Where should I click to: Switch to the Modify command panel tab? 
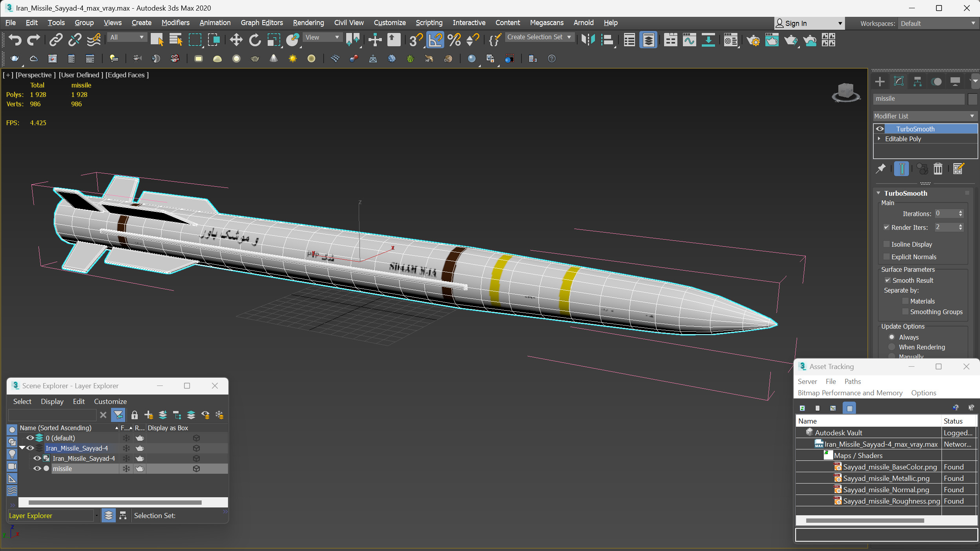[899, 82]
